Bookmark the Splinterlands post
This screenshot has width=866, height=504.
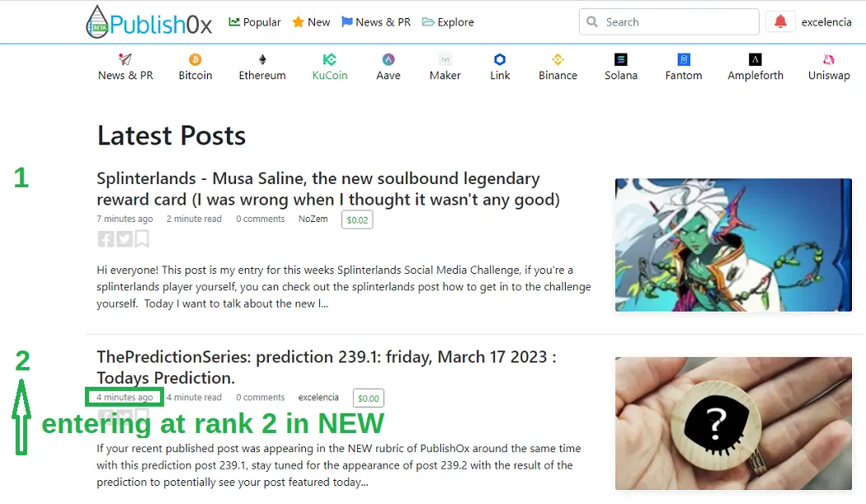pos(142,238)
